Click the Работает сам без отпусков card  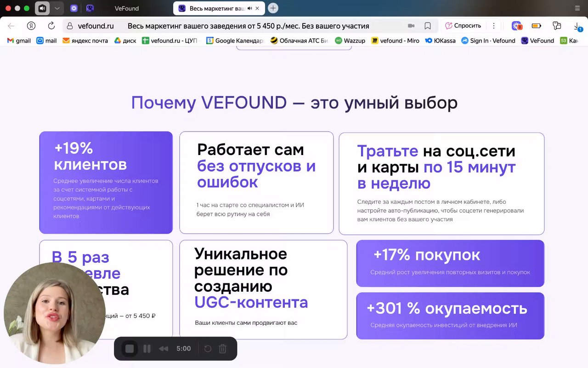[x=256, y=183]
